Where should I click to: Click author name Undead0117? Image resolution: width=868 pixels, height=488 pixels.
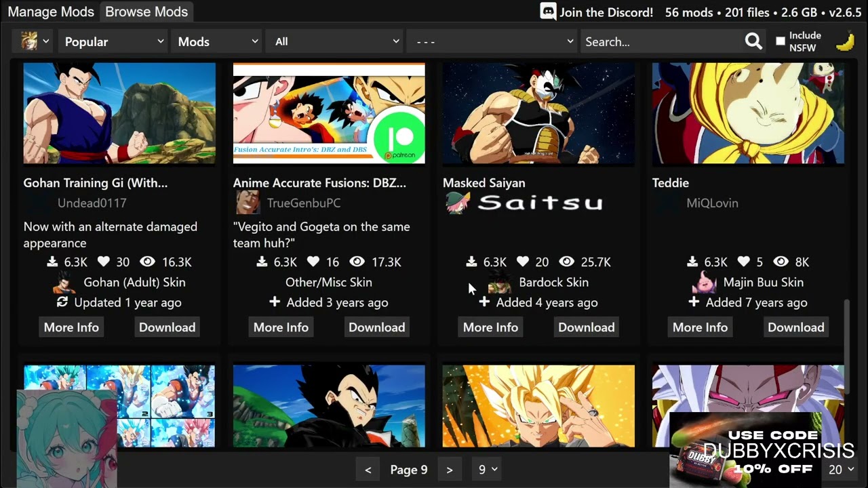[x=92, y=203]
